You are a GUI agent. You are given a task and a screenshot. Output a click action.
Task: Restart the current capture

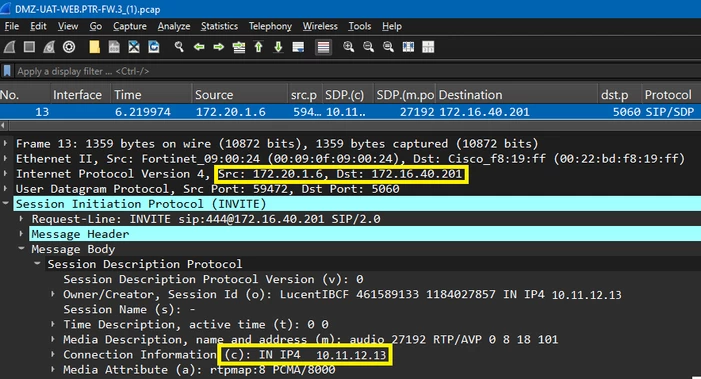click(49, 47)
